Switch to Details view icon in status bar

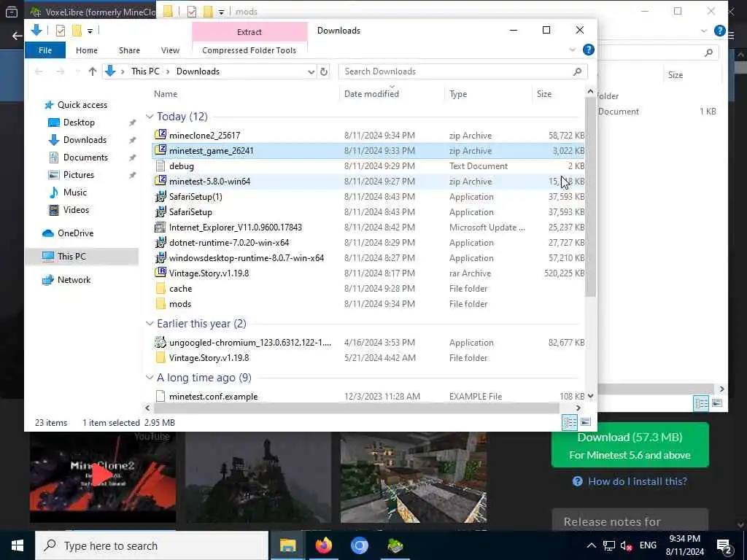pyautogui.click(x=569, y=422)
